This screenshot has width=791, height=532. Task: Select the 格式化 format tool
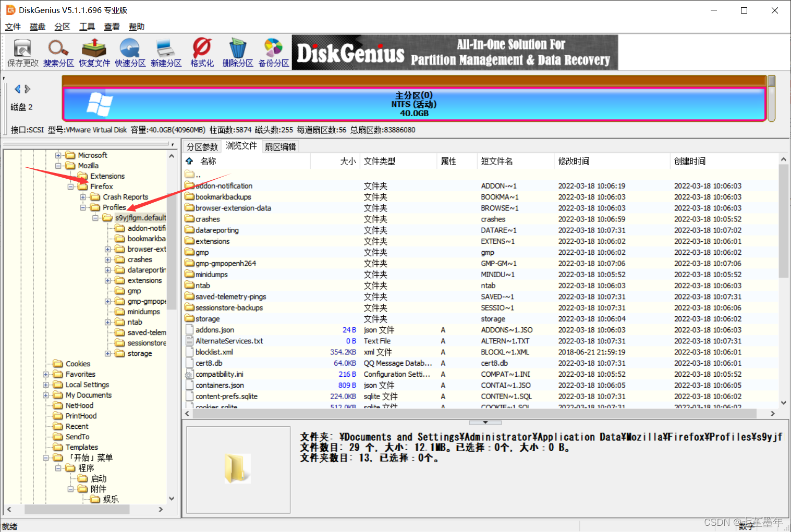point(202,53)
